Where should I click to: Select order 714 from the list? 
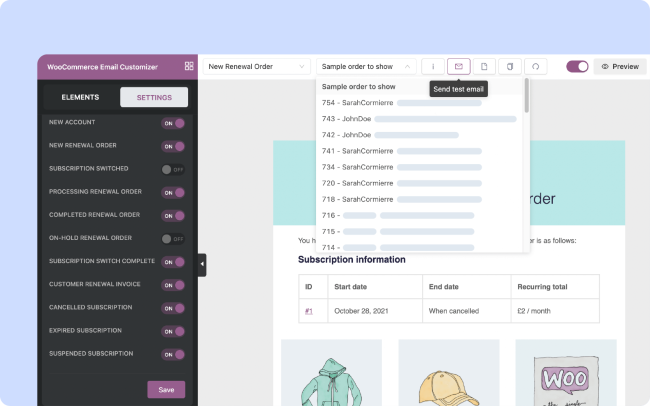419,247
